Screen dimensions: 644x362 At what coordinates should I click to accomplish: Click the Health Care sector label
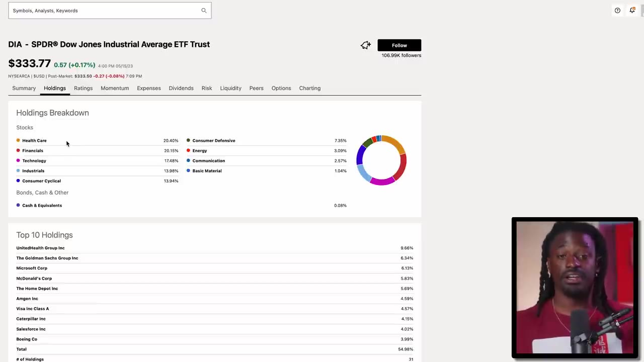click(34, 141)
